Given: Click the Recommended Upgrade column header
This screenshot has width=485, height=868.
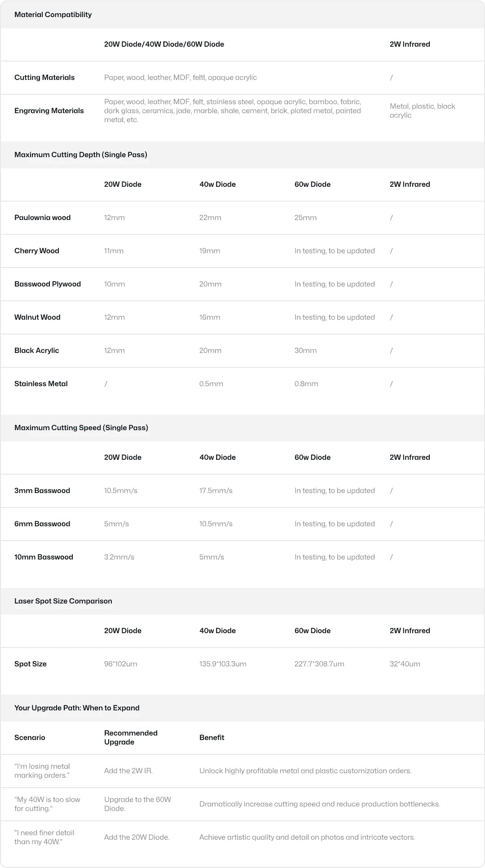Looking at the screenshot, I should pyautogui.click(x=131, y=737).
